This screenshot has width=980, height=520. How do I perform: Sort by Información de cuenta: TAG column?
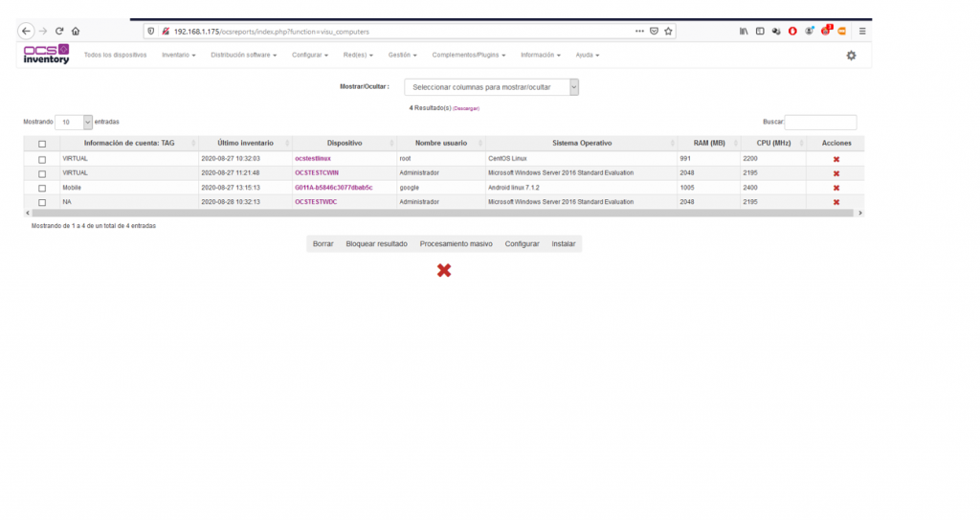coord(129,144)
